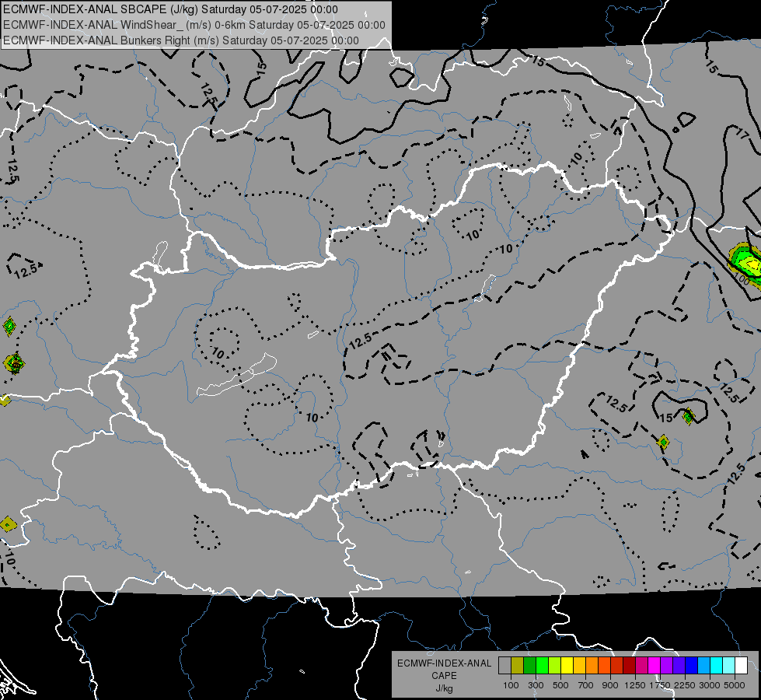Click the Bunkers Right title line
Screen dimensions: 761x700
pyautogui.click(x=181, y=40)
